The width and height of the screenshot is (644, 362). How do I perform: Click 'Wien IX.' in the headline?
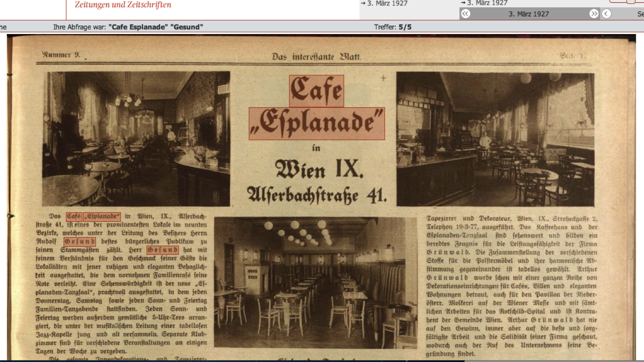coord(319,169)
